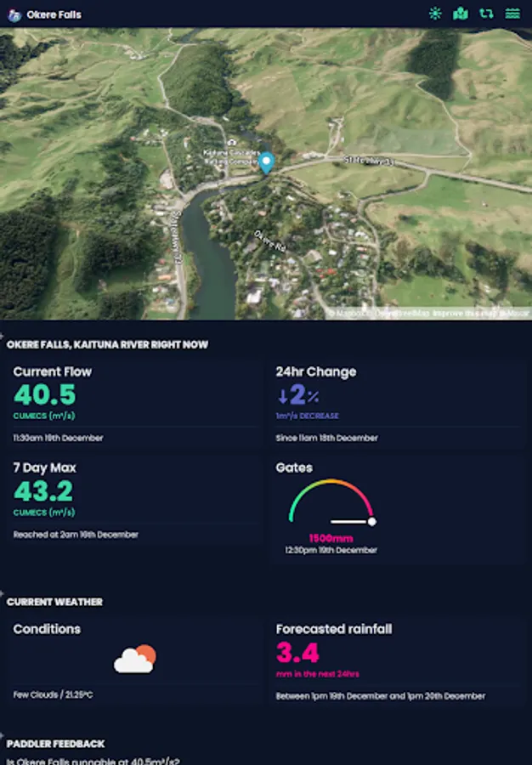Image resolution: width=532 pixels, height=765 pixels.
Task: Tap the Few Clouds / 21.25°C text
Action: 54,694
